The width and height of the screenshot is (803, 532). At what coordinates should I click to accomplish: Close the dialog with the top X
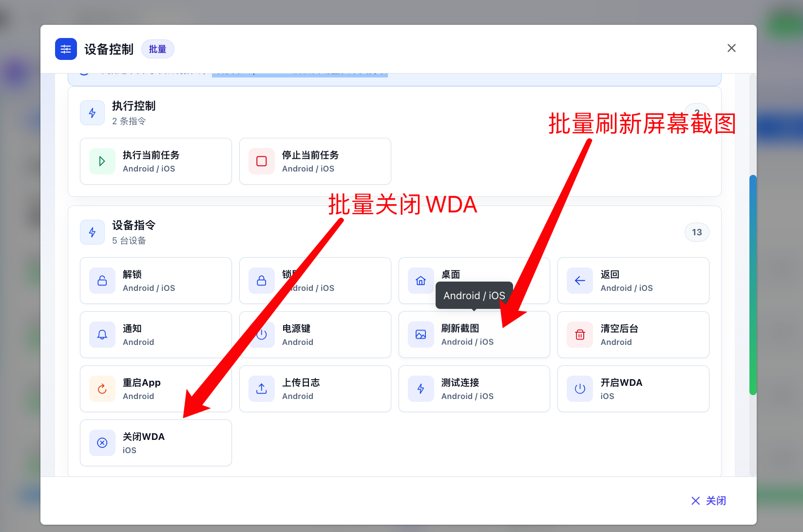point(731,48)
